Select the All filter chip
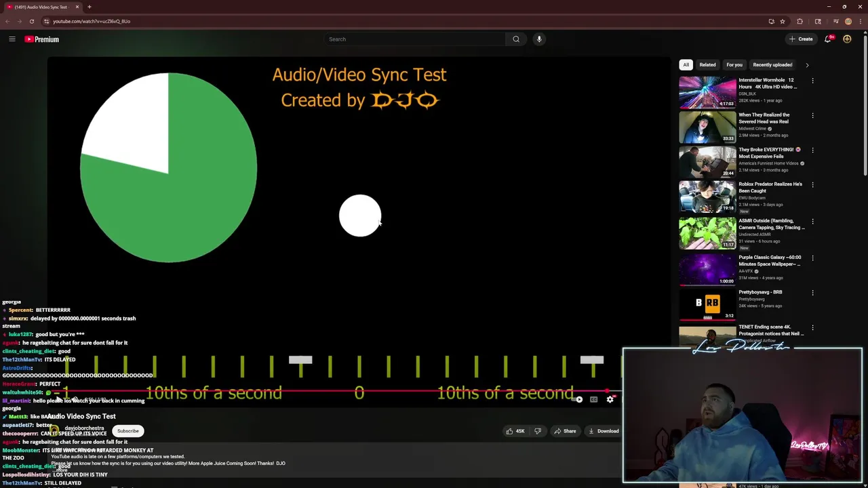Viewport: 868px width, 488px height. (x=686, y=65)
